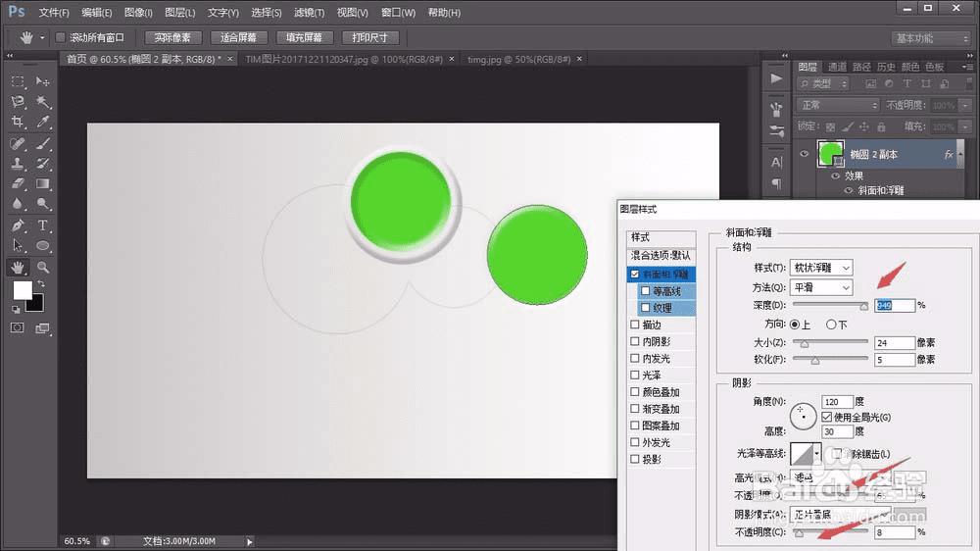This screenshot has height=551, width=980.
Task: Select the Ellipse shape tool
Action: [x=42, y=245]
